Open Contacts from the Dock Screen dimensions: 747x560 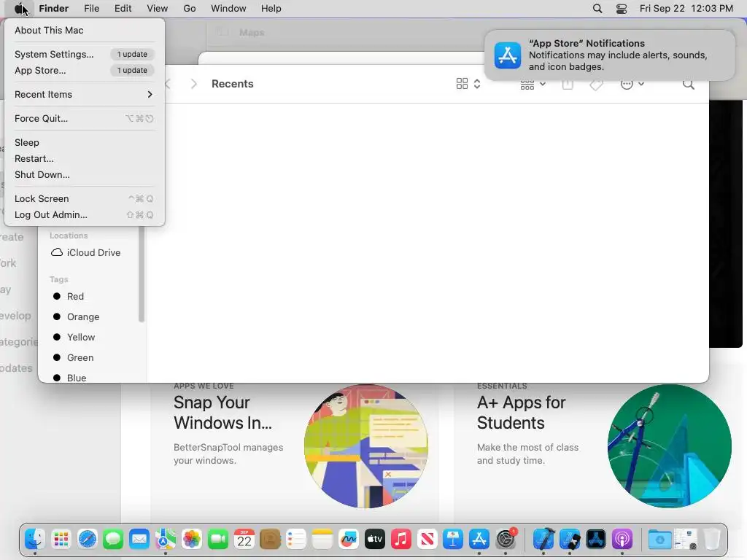[270, 539]
